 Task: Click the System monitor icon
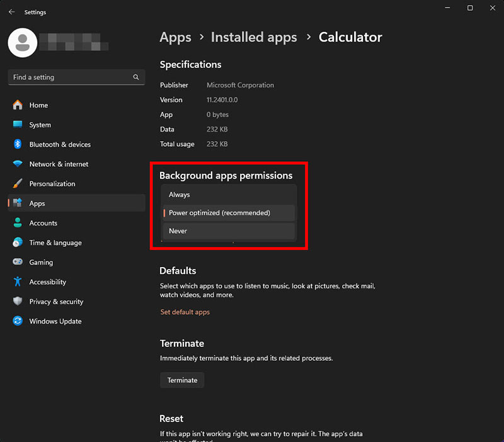[x=18, y=125]
